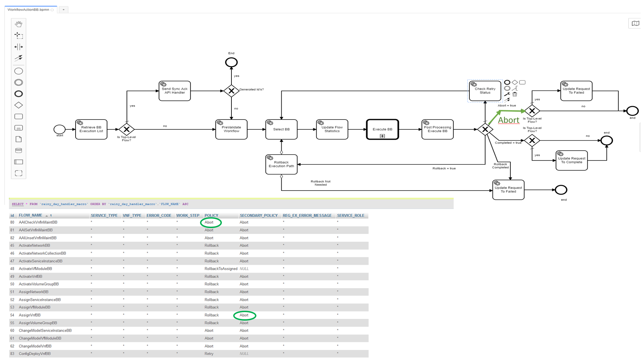Screen dimensions: 641x364
Task: Append intermediate event from context pad
Action: (507, 88)
